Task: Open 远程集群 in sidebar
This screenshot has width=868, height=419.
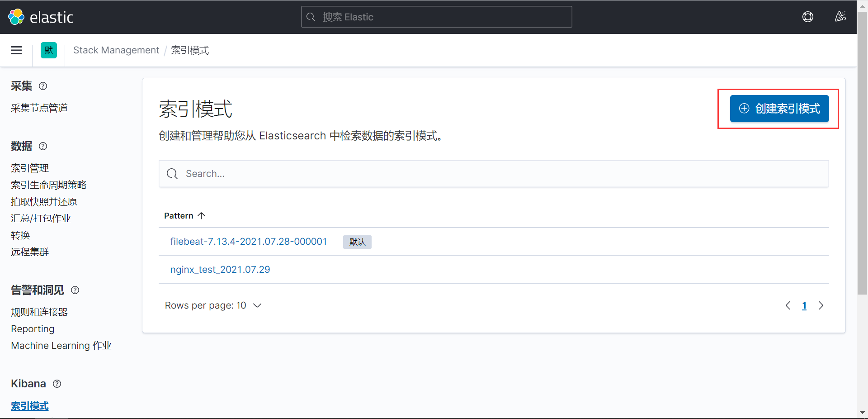Action: pyautogui.click(x=30, y=252)
